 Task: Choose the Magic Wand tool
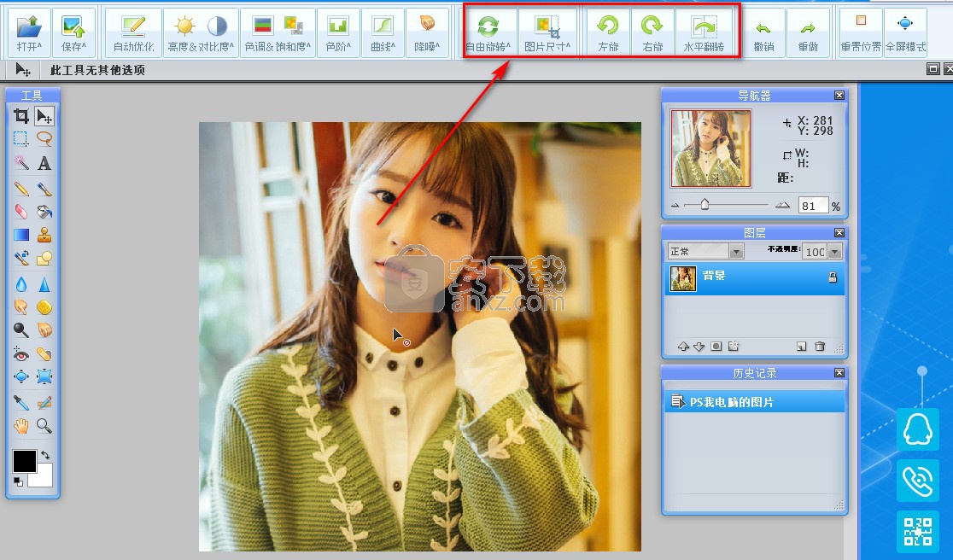point(21,163)
